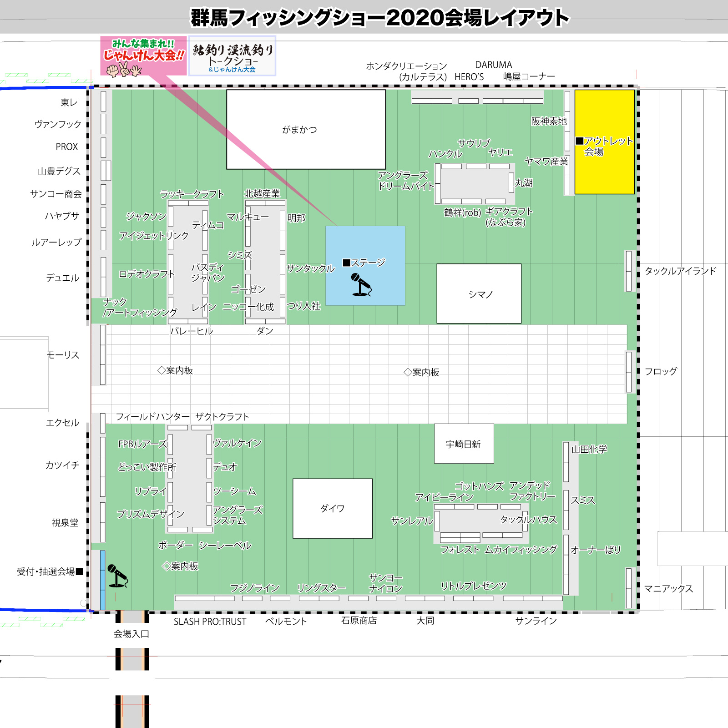
Task: Click the microphone icon beside the reception area
Action: tap(117, 576)
